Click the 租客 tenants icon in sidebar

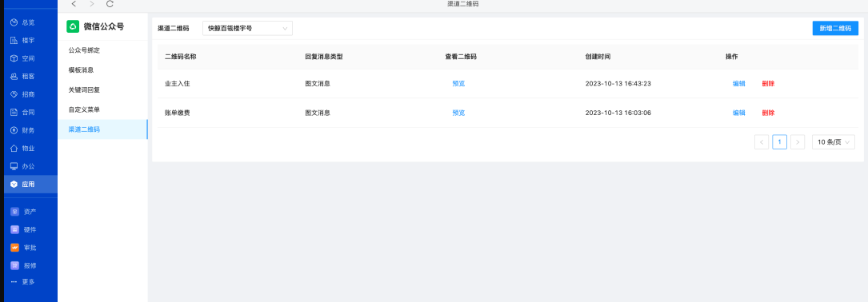pos(14,77)
